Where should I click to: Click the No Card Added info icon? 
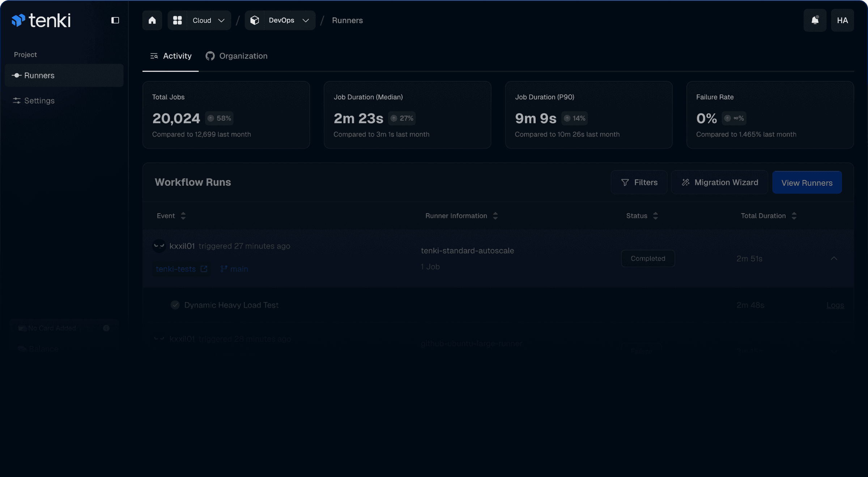point(106,328)
